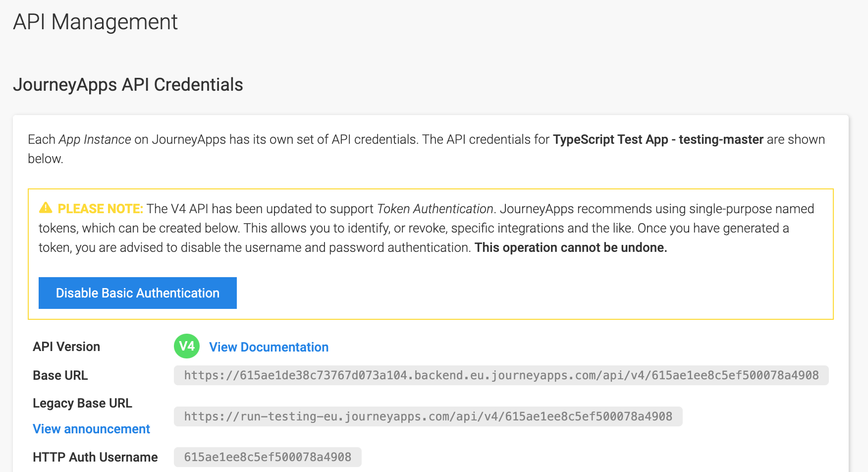Screen dimensions: 868x472
Task: Click 'This operation cannot be undone.' text
Action: tap(571, 247)
